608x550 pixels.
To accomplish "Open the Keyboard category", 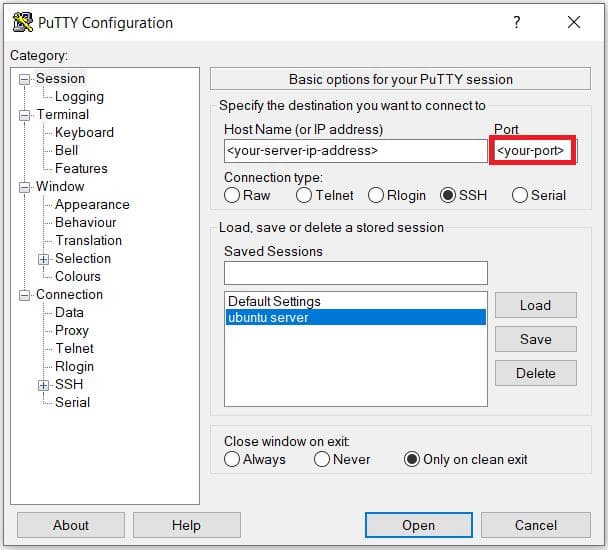I will pyautogui.click(x=85, y=132).
